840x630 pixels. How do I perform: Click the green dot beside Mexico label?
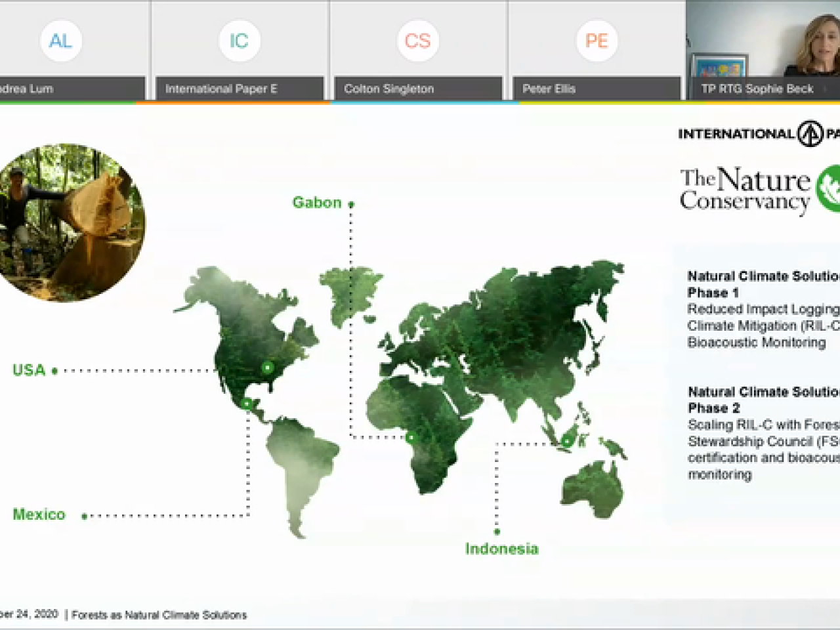point(84,516)
